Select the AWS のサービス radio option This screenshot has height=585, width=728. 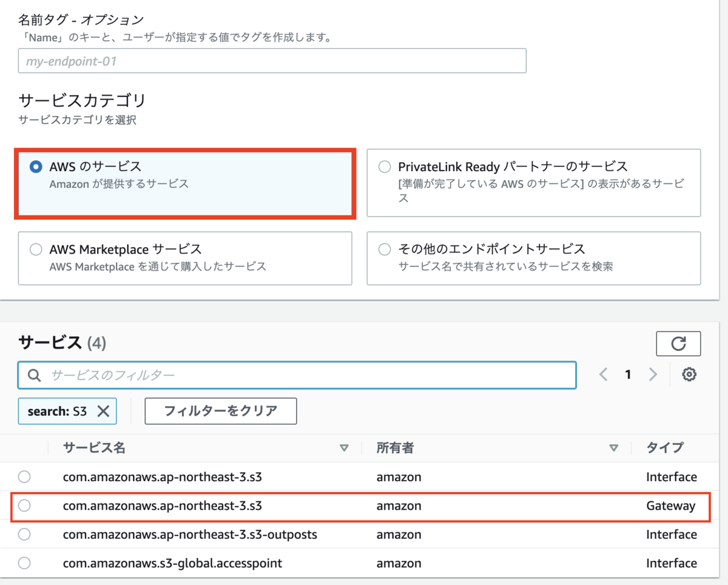36,166
